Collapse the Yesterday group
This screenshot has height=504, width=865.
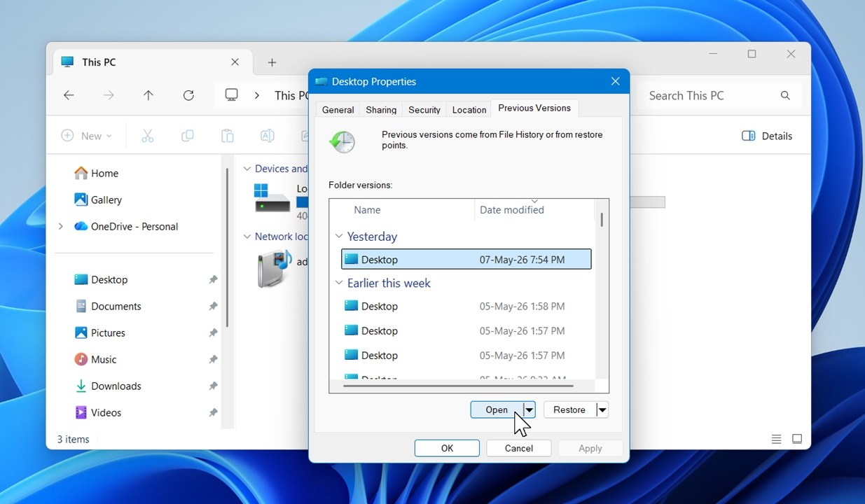(x=339, y=237)
